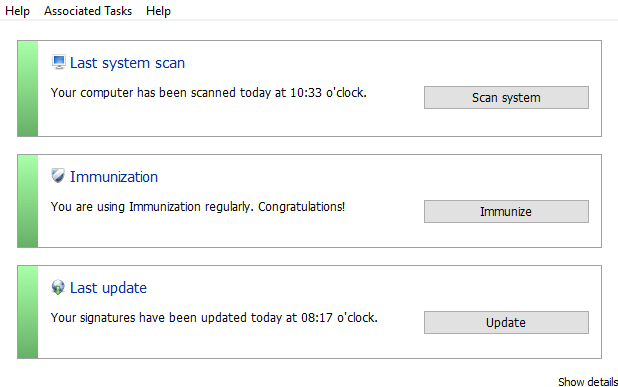618x387 pixels.
Task: Open the Help menu before Associated Tasks
Action: tap(17, 11)
